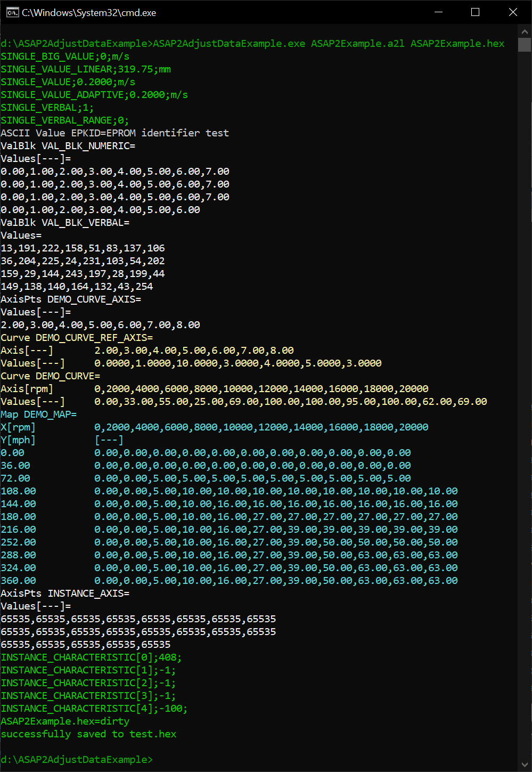Screen dimensions: 532x772
Task: Click the Map DEMO_MAP heading line
Action: coord(39,415)
